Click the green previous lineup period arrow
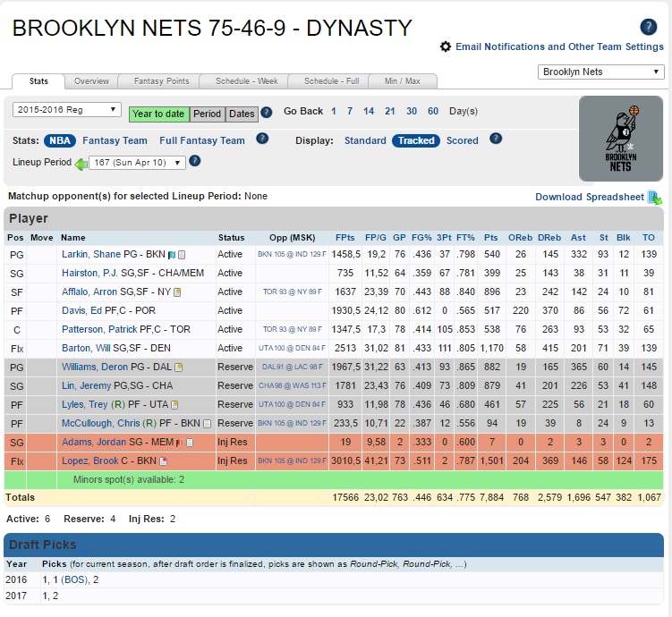 [x=81, y=164]
